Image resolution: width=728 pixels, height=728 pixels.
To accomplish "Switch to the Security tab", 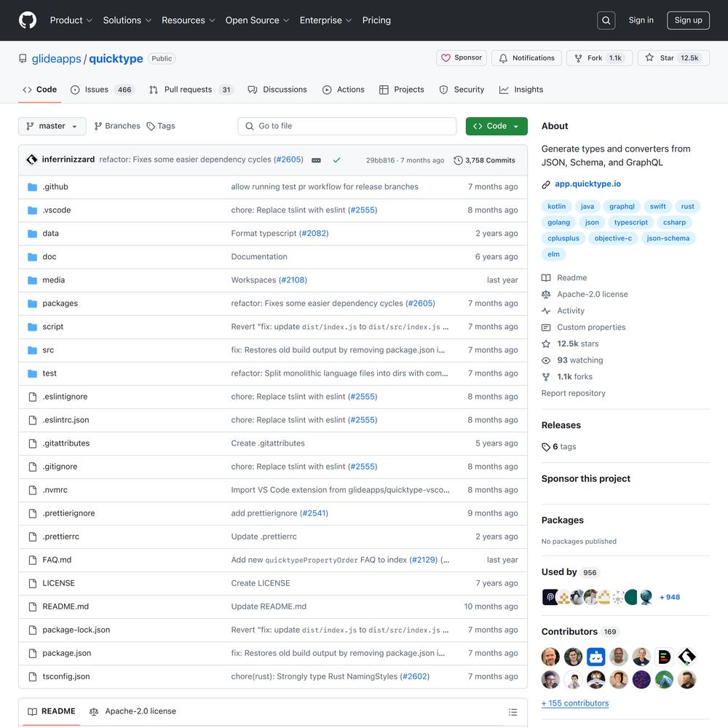I will 462,90.
